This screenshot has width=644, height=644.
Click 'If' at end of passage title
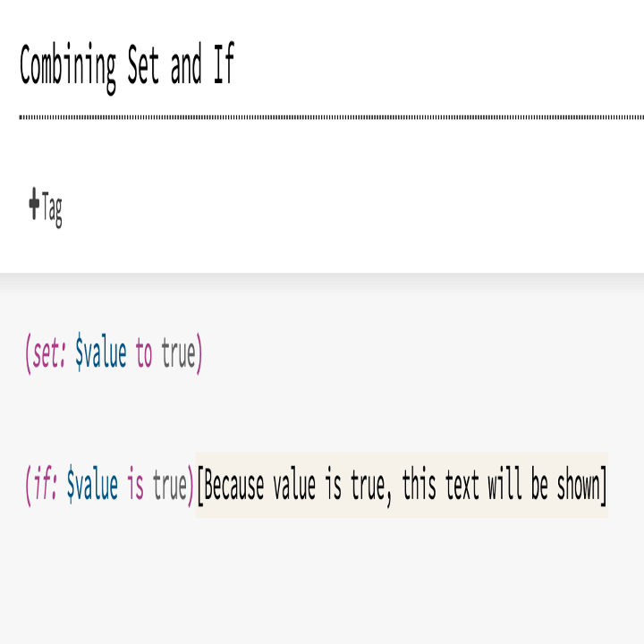point(223,67)
